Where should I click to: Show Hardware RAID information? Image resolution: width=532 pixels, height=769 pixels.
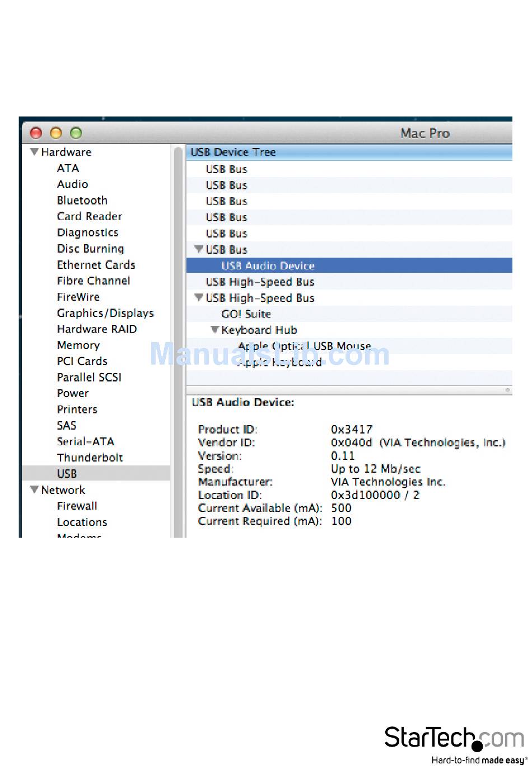coord(96,329)
